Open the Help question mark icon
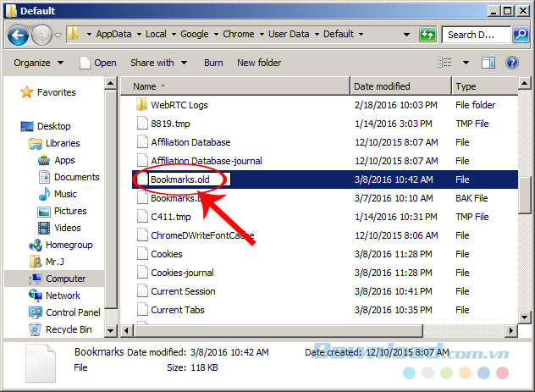Viewport: 535px width, 392px height. (511, 63)
